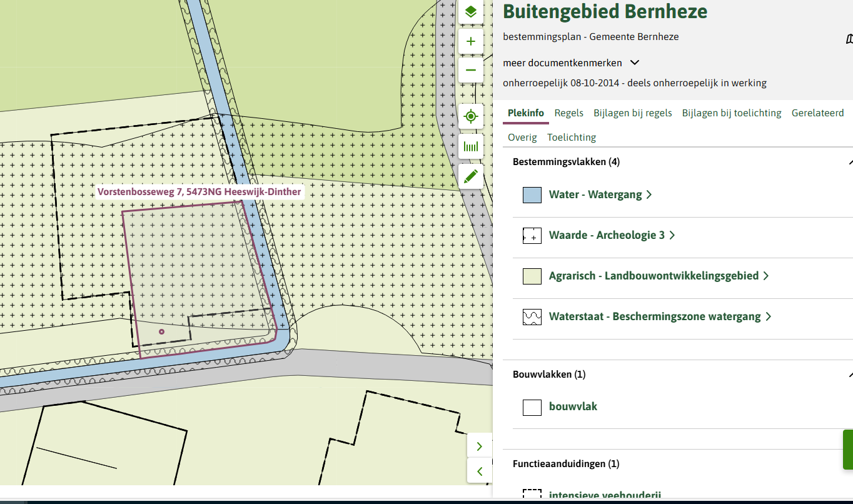This screenshot has width=853, height=504.
Task: Center map on my location
Action: 471,116
